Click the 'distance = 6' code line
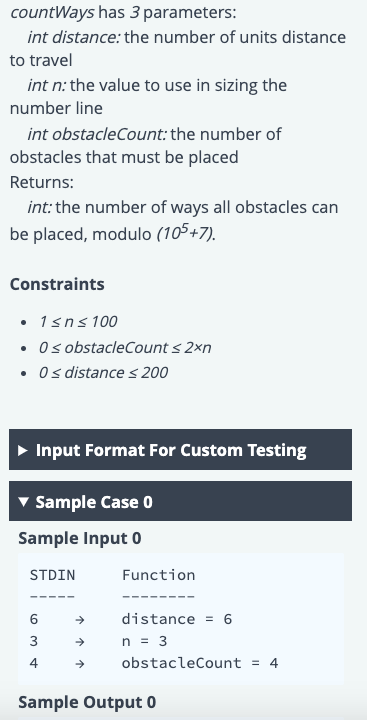The image size is (367, 720). pyautogui.click(x=177, y=619)
